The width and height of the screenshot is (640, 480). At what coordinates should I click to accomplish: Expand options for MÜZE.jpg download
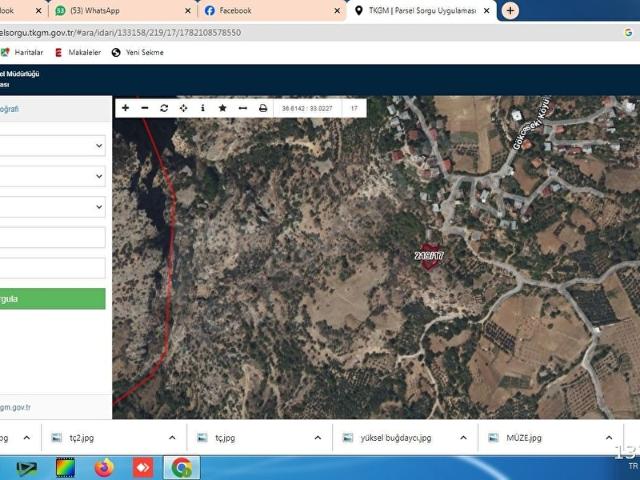tap(609, 438)
